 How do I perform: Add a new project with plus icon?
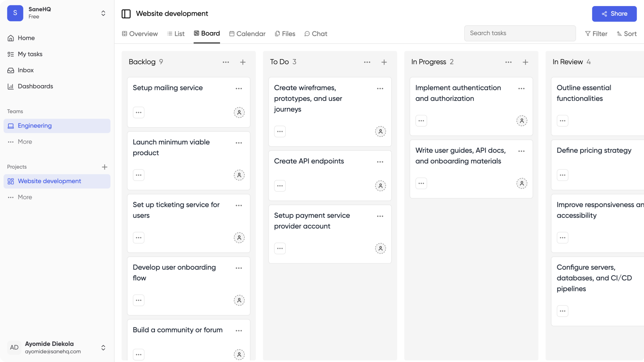[x=105, y=167]
